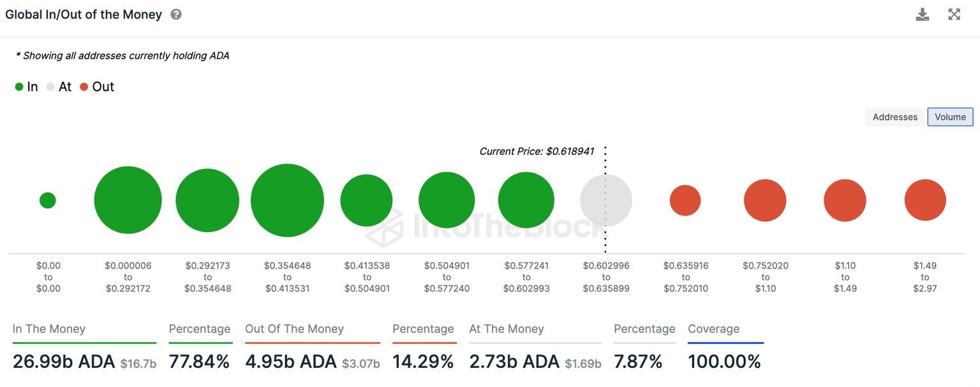Toggle the gray At The Money bubble
This screenshot has width=980, height=387.
(x=605, y=200)
